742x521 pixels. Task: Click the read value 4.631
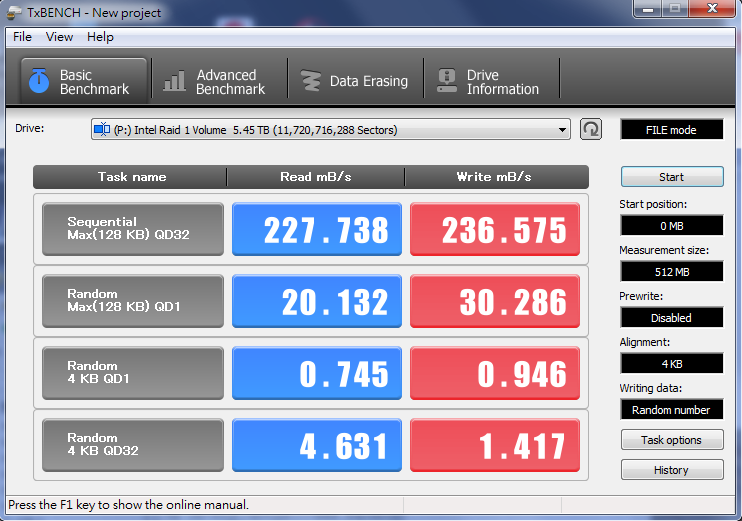point(317,445)
